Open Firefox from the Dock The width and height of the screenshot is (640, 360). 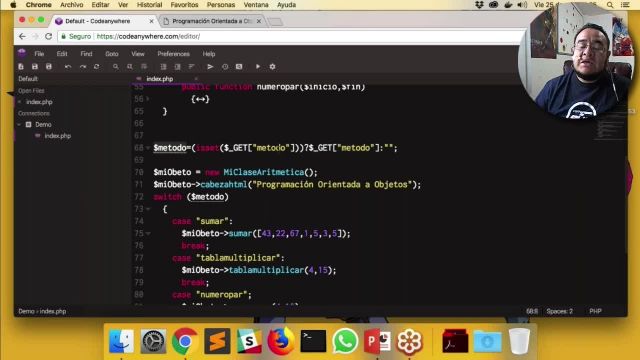point(281,341)
